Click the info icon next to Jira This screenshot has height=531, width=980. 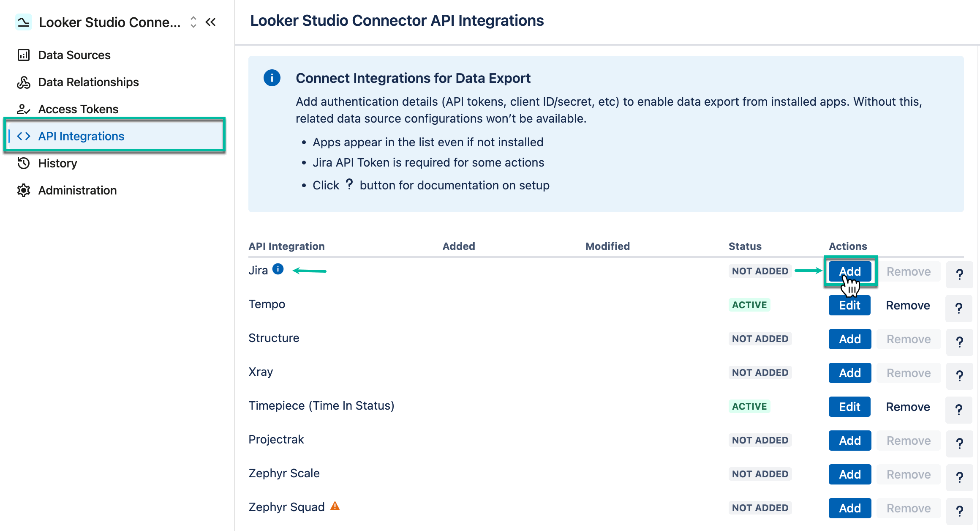[278, 268]
